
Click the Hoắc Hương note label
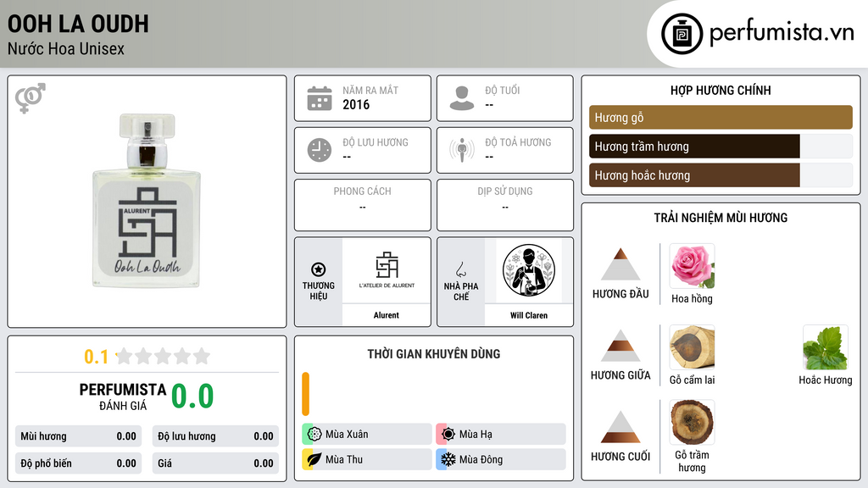click(826, 380)
